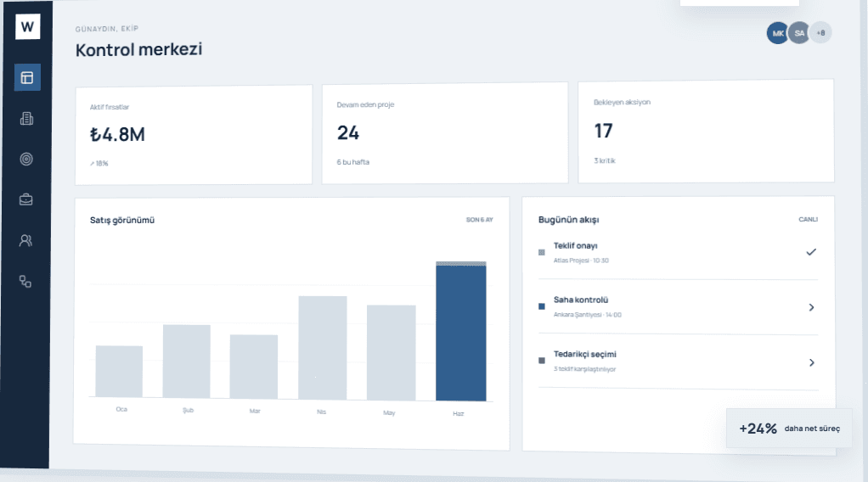
Task: Click the Tedarikçi seçimi status square
Action: 541,361
